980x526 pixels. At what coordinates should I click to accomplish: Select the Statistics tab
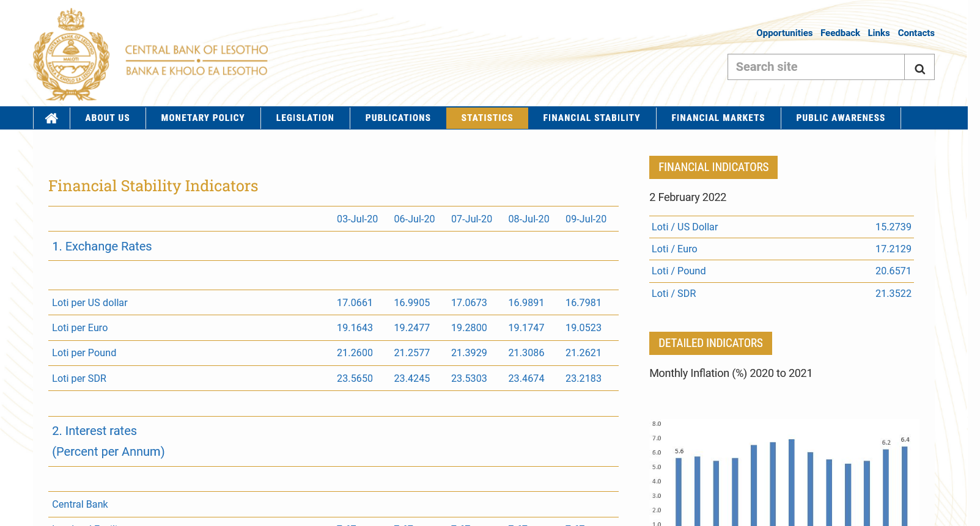tap(487, 118)
